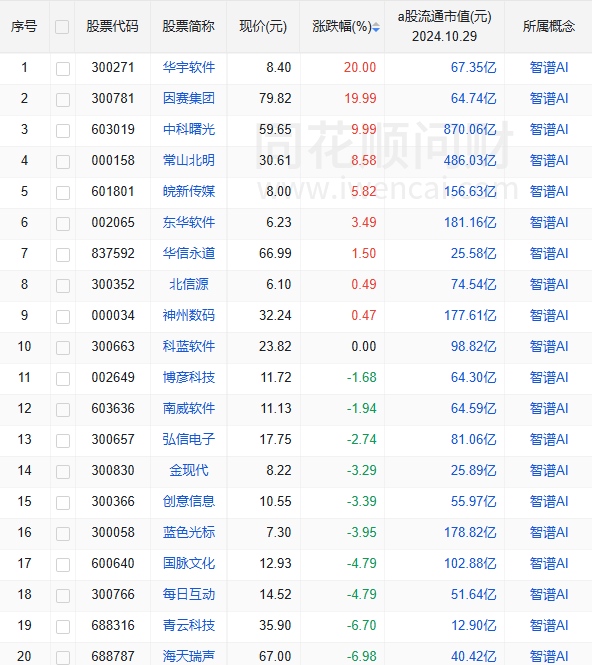592x665 pixels.
Task: Check the box for 300657 弘信电子
Action: click(63, 440)
